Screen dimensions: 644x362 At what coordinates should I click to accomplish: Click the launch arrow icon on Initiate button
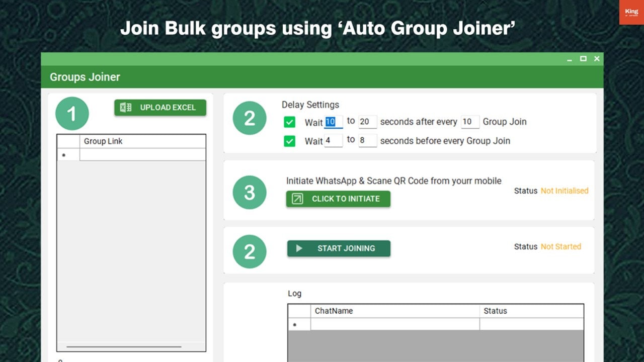[x=297, y=199]
